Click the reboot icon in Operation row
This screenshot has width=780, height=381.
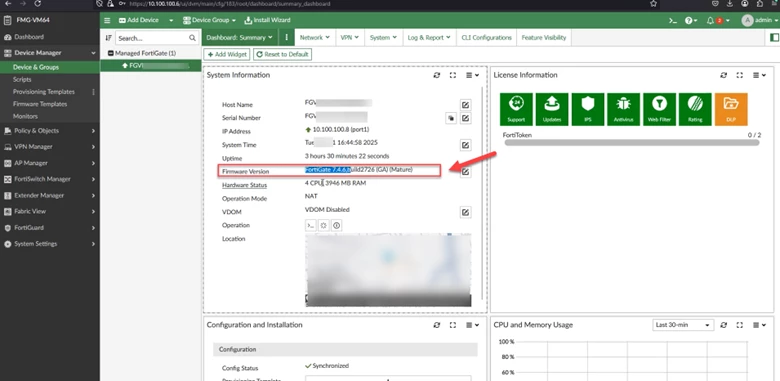pos(323,225)
